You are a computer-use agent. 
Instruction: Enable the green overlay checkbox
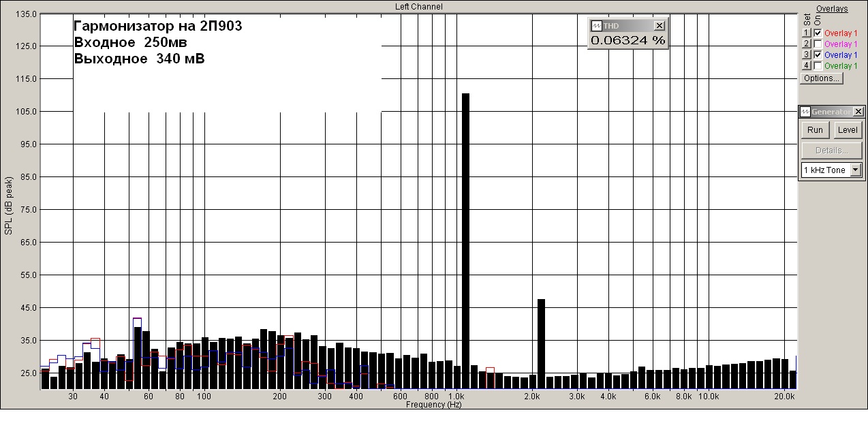[818, 65]
